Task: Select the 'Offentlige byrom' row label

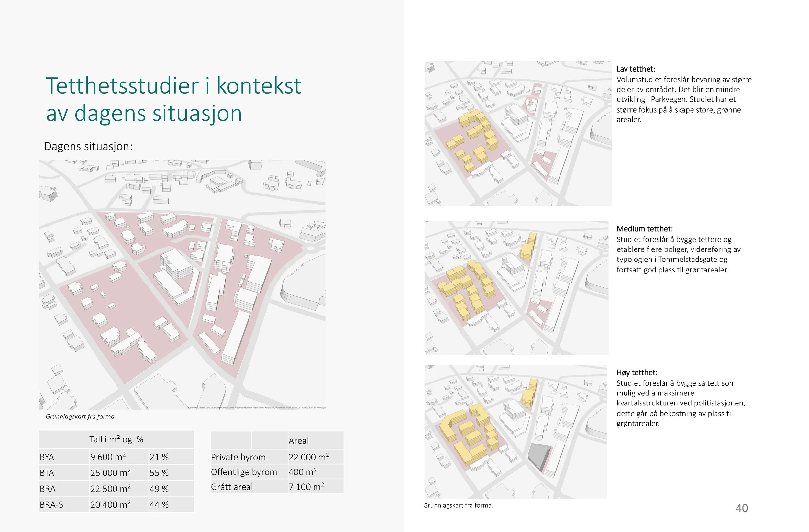Action: [244, 472]
